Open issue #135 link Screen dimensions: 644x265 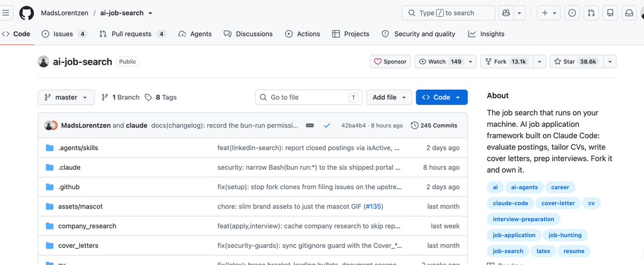pyautogui.click(x=375, y=206)
